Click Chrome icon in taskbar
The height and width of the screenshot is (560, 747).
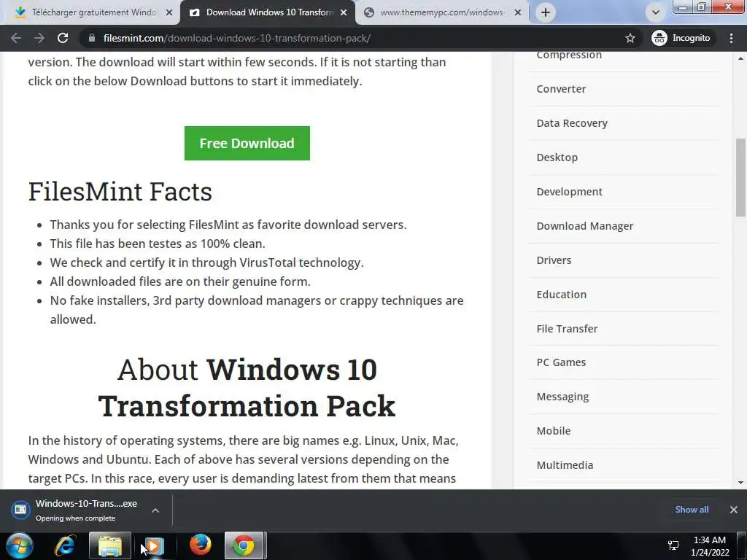pos(244,545)
